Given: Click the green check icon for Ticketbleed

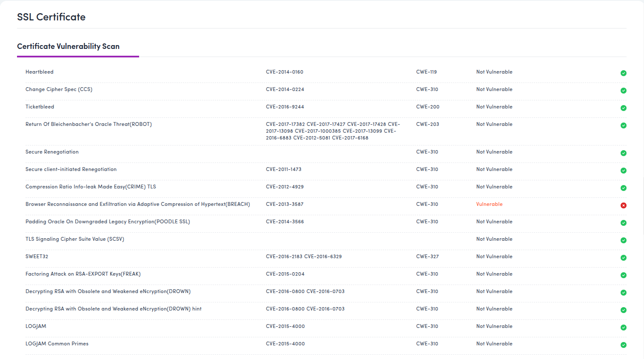Looking at the screenshot, I should tap(623, 108).
